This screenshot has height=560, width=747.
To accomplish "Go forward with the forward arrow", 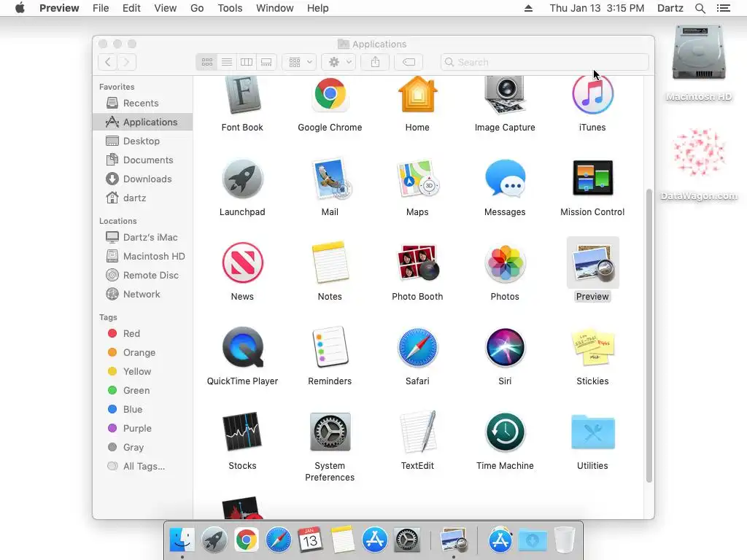I will tap(127, 62).
